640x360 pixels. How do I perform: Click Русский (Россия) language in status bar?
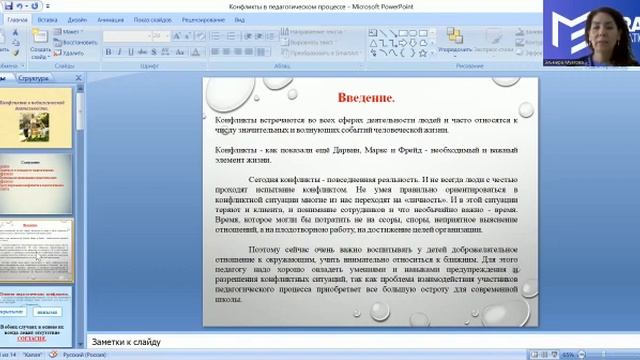click(84, 355)
